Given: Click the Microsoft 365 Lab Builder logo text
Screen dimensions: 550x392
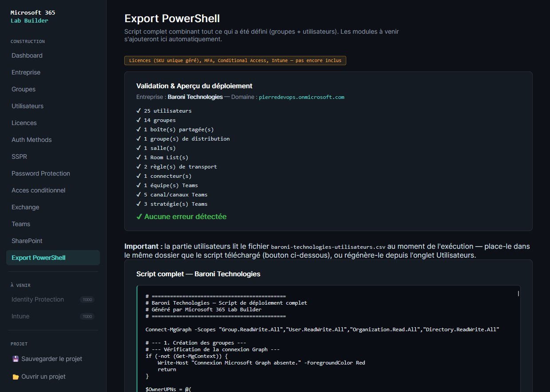Looking at the screenshot, I should click(x=33, y=16).
